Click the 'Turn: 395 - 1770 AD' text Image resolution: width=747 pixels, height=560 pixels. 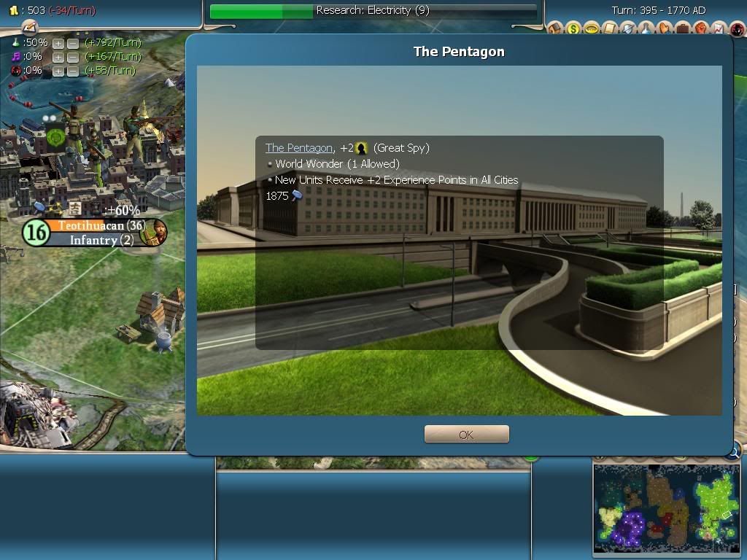pyautogui.click(x=659, y=10)
